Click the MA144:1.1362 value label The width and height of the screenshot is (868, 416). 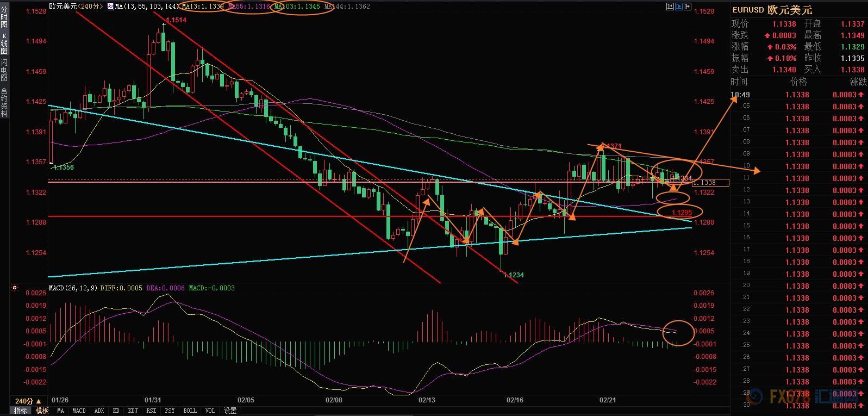(x=347, y=7)
